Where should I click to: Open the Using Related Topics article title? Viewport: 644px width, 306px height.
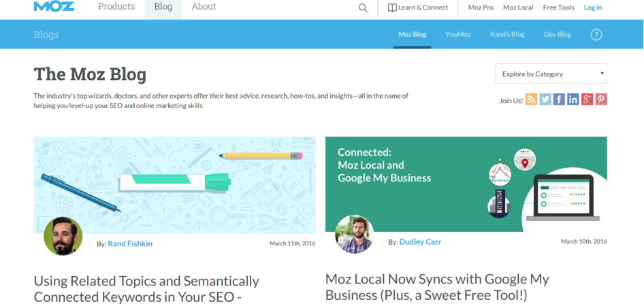pyautogui.click(x=146, y=289)
